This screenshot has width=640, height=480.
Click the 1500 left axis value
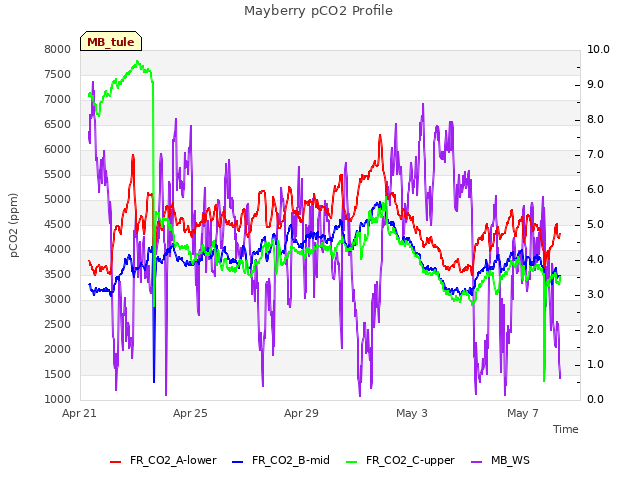click(x=58, y=374)
